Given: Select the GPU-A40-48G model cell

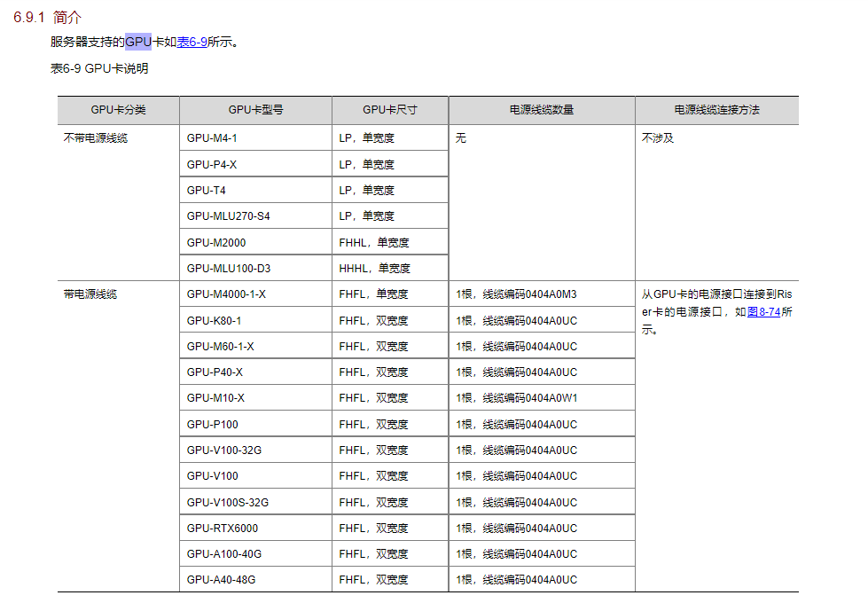Looking at the screenshot, I should coord(255,579).
